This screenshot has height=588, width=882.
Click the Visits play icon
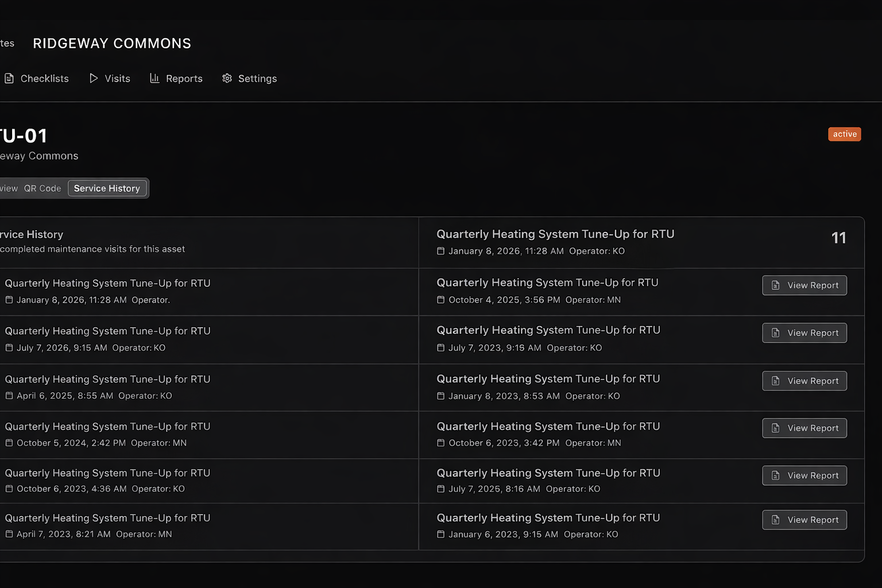[x=94, y=79]
